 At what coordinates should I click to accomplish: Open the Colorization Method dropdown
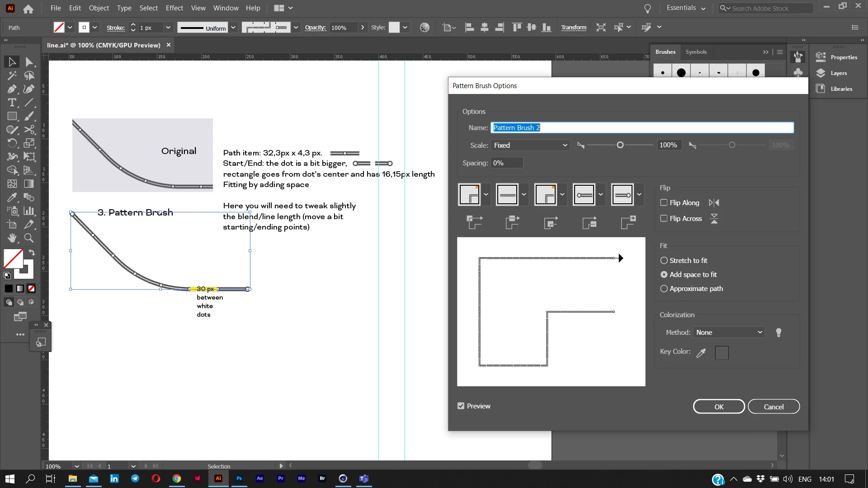[x=729, y=333]
